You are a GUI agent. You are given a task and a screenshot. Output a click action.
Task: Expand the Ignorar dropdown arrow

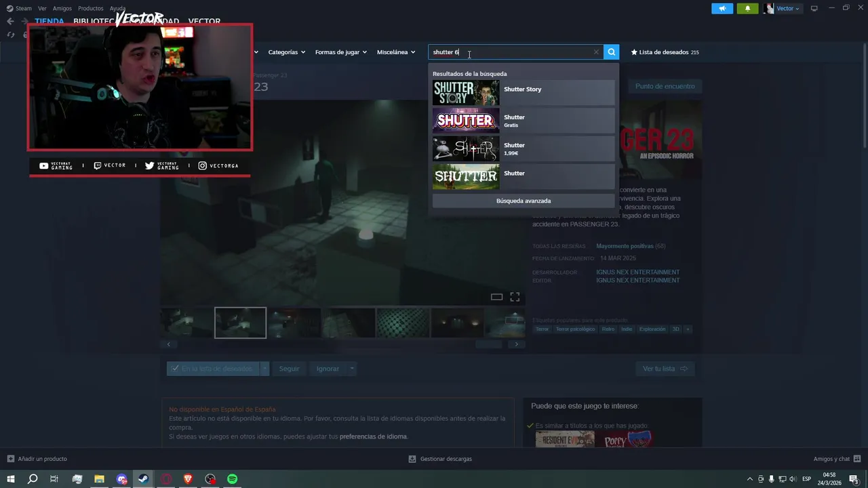click(351, 369)
